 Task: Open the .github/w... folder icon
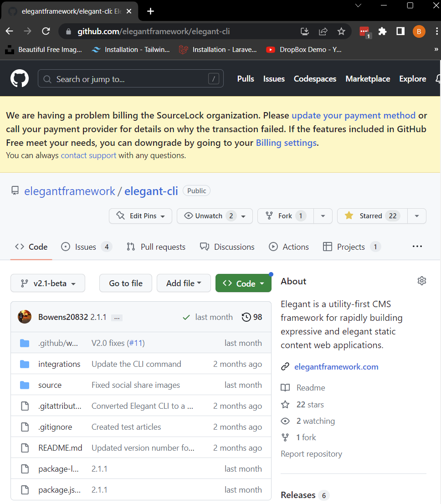25,342
